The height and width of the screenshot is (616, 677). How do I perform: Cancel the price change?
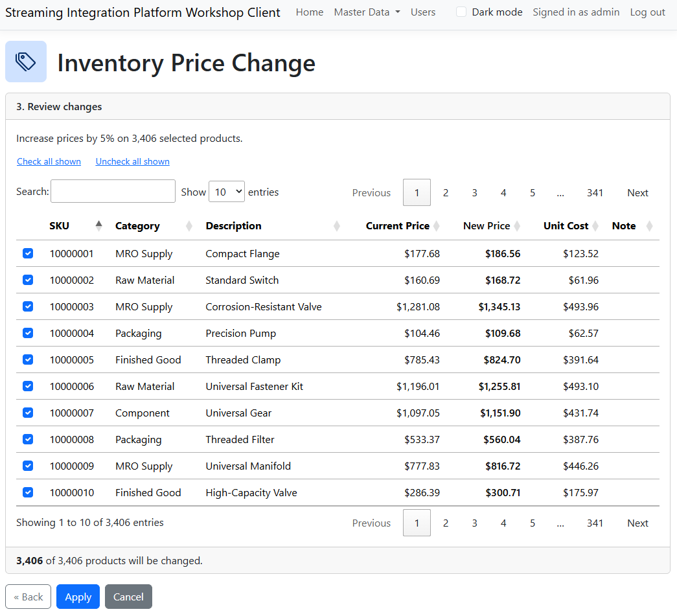(x=128, y=597)
